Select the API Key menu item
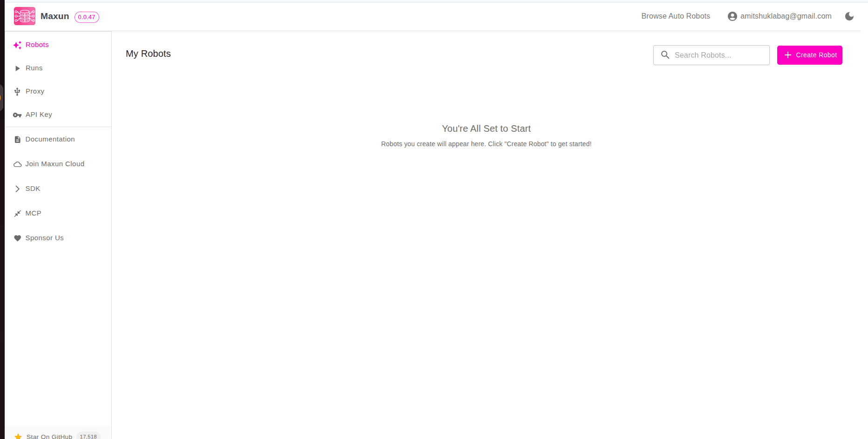The image size is (868, 439). pos(58,115)
